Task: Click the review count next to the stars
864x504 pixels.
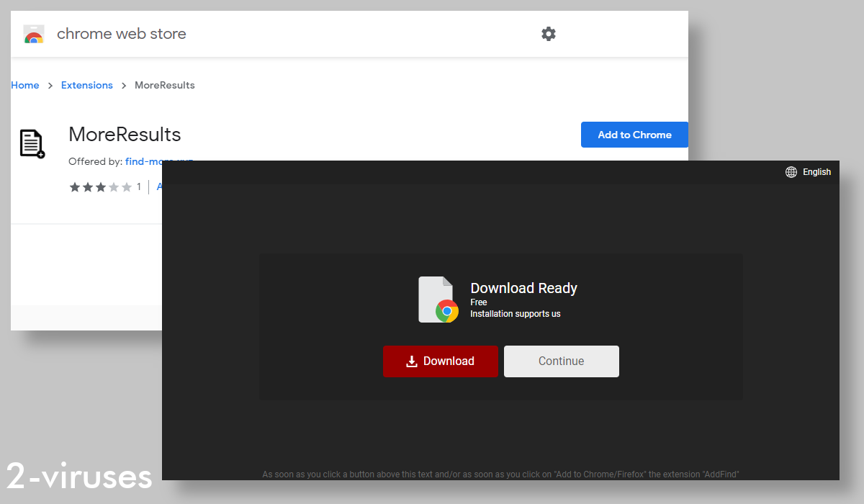Action: [x=138, y=186]
